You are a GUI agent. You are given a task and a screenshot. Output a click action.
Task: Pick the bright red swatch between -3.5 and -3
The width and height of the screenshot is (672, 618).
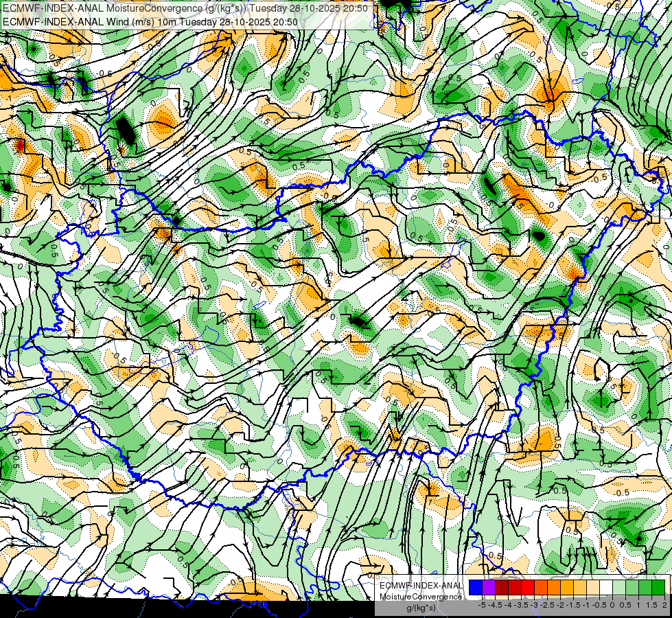(x=528, y=588)
